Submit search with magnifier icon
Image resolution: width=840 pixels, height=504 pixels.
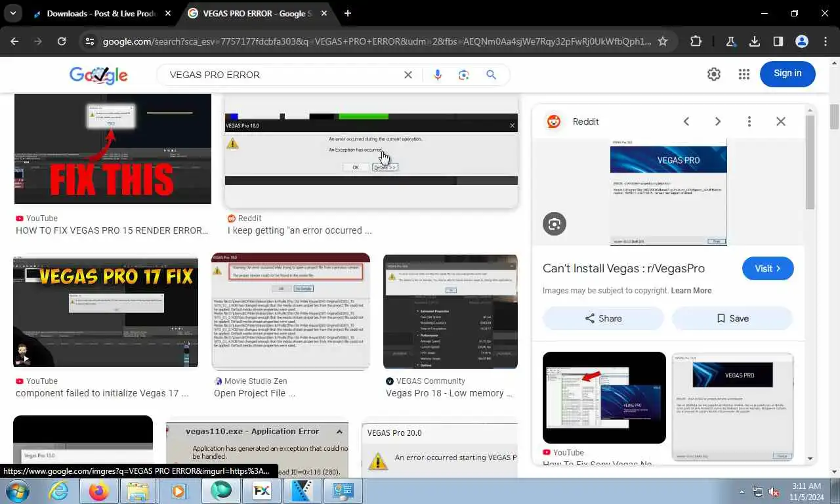point(491,75)
